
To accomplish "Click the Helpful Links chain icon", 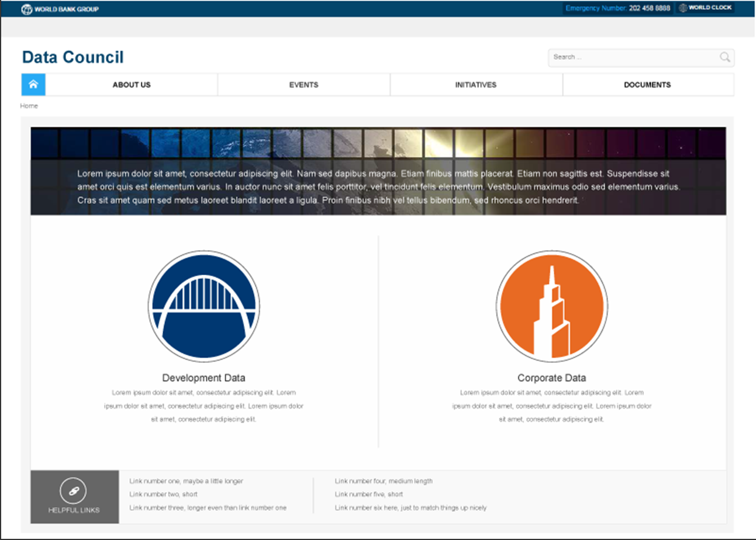I will (74, 491).
